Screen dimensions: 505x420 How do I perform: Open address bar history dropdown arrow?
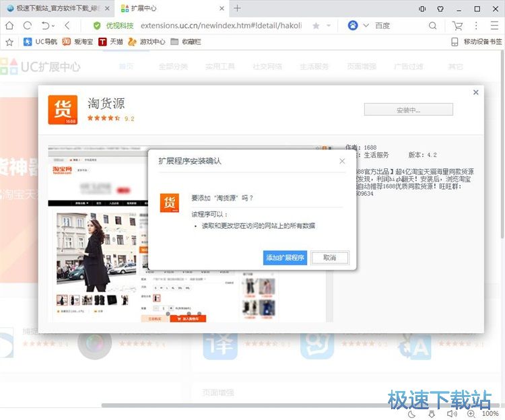(329, 26)
